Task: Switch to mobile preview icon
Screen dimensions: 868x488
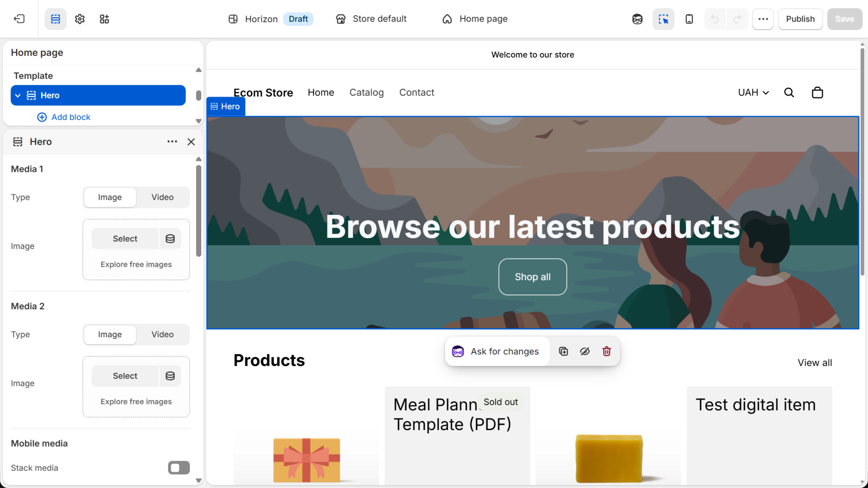Action: 689,19
